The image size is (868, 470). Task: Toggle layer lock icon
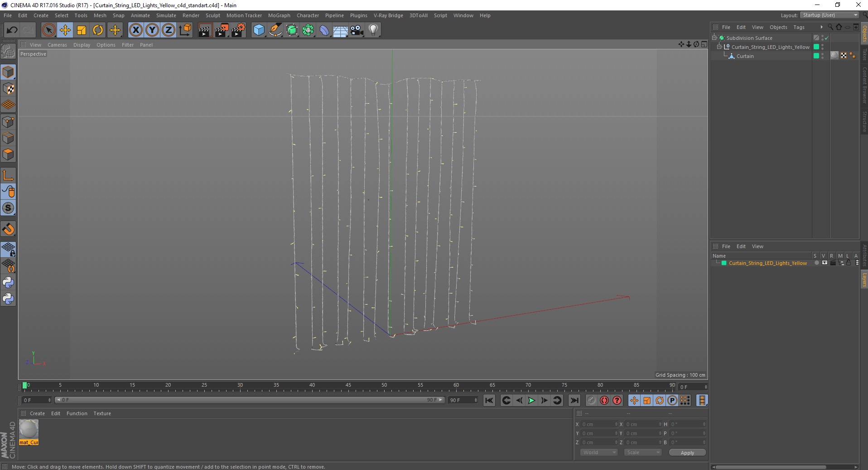849,263
